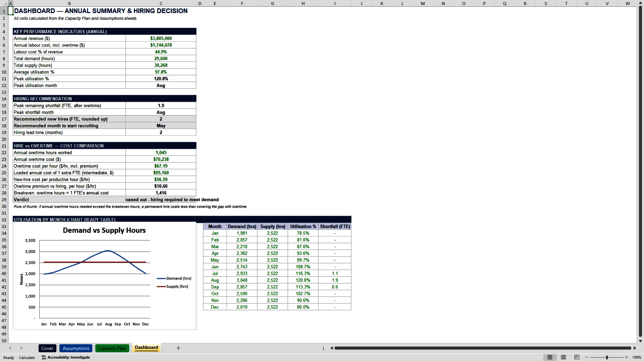Image resolution: width=644 pixels, height=361 pixels.
Task: Go to previous sheet tab arrow
Action: (x=10, y=348)
